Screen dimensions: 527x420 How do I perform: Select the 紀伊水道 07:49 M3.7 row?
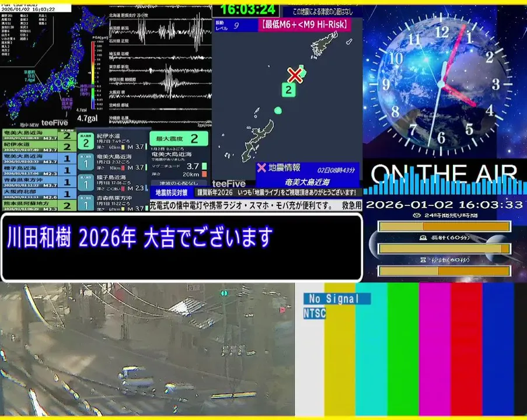click(39, 146)
